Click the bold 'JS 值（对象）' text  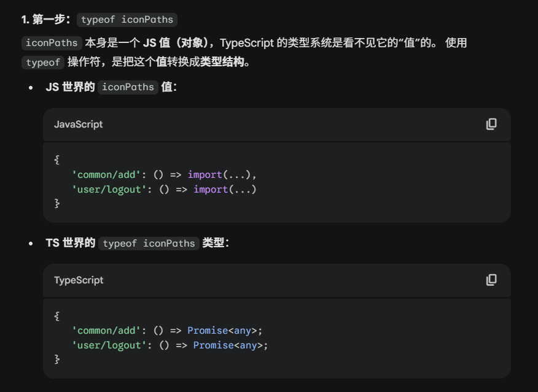178,43
